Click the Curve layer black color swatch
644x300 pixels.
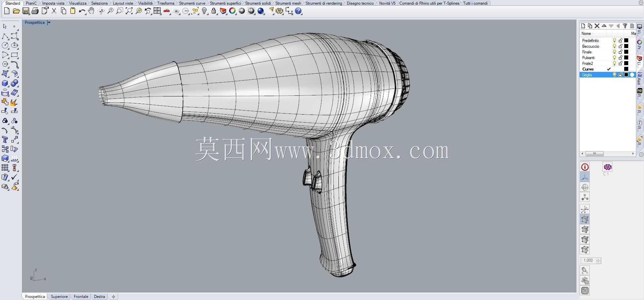pos(626,69)
